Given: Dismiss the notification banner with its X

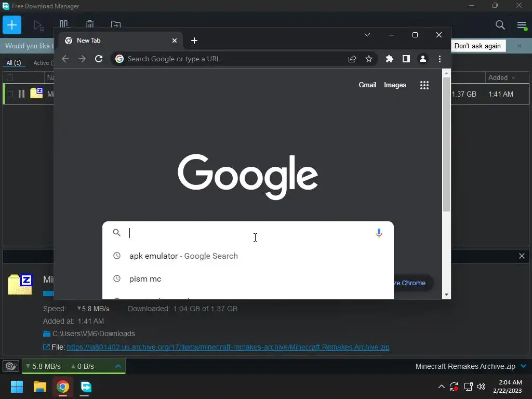Looking at the screenshot, I should click(519, 46).
